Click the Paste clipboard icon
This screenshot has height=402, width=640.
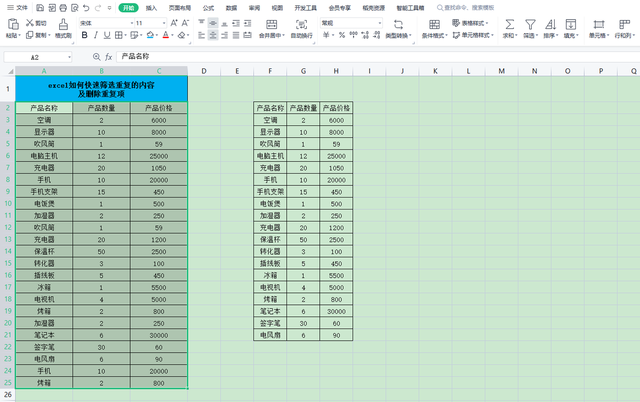pyautogui.click(x=13, y=24)
